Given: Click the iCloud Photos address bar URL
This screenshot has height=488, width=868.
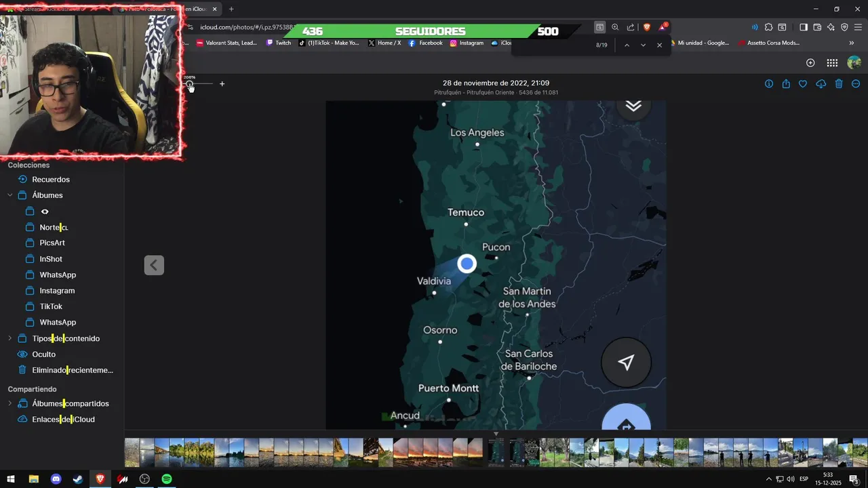Looking at the screenshot, I should [x=247, y=27].
